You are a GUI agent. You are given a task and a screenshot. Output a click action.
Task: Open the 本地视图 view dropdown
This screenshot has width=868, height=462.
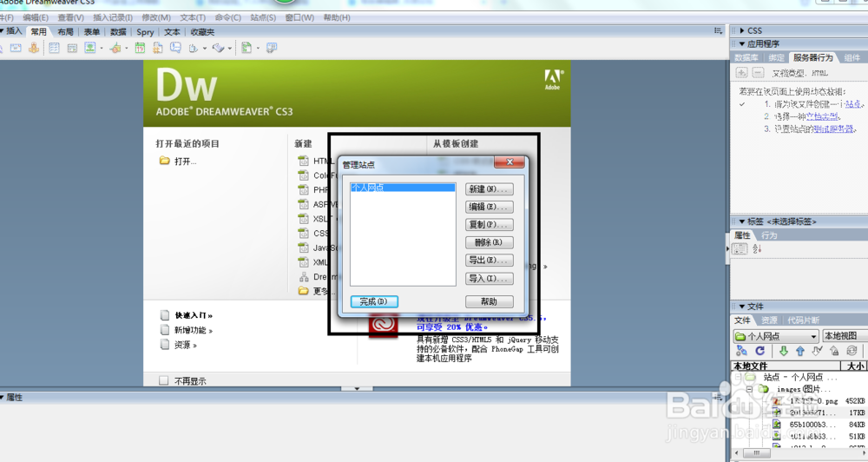click(845, 336)
